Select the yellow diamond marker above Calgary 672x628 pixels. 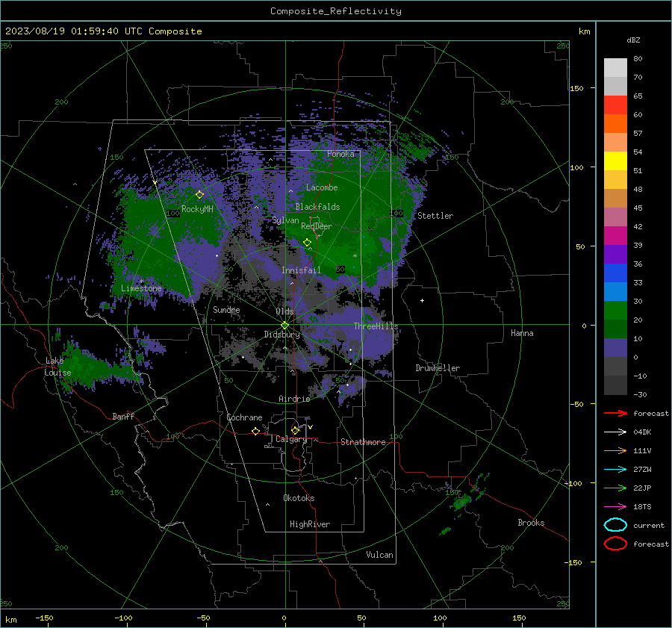pyautogui.click(x=295, y=430)
